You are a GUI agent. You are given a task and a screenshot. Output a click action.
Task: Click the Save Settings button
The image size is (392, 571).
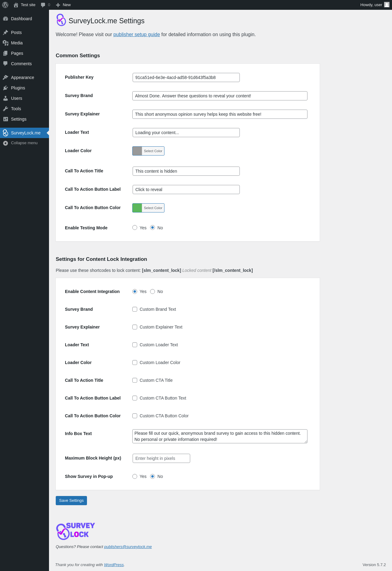pyautogui.click(x=71, y=501)
